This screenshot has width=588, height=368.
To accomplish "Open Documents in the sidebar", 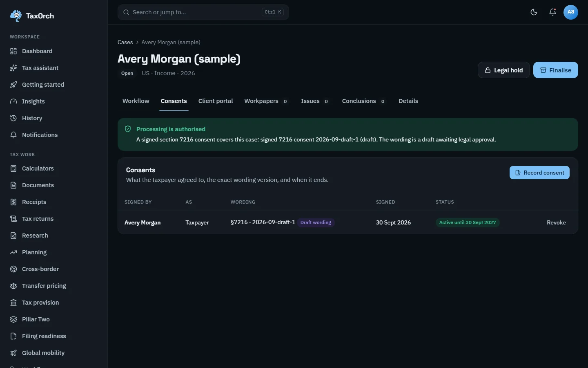I will [54, 185].
